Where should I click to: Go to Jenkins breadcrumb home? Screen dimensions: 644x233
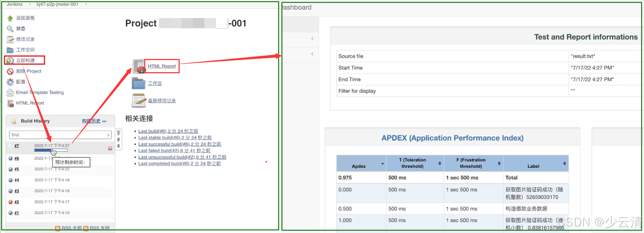point(15,4)
